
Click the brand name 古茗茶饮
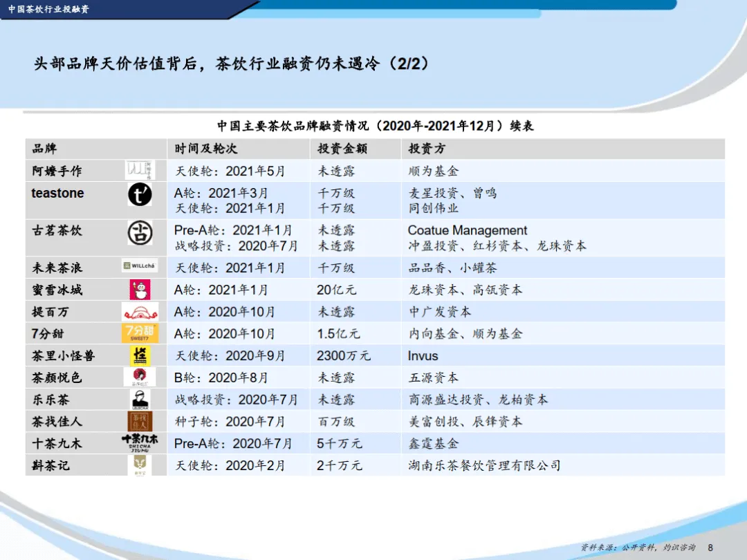(57, 230)
